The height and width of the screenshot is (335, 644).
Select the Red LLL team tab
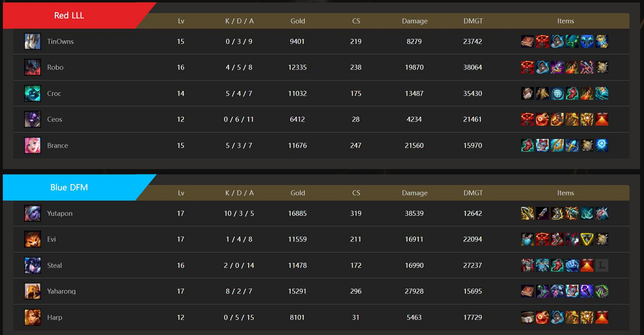pos(69,15)
